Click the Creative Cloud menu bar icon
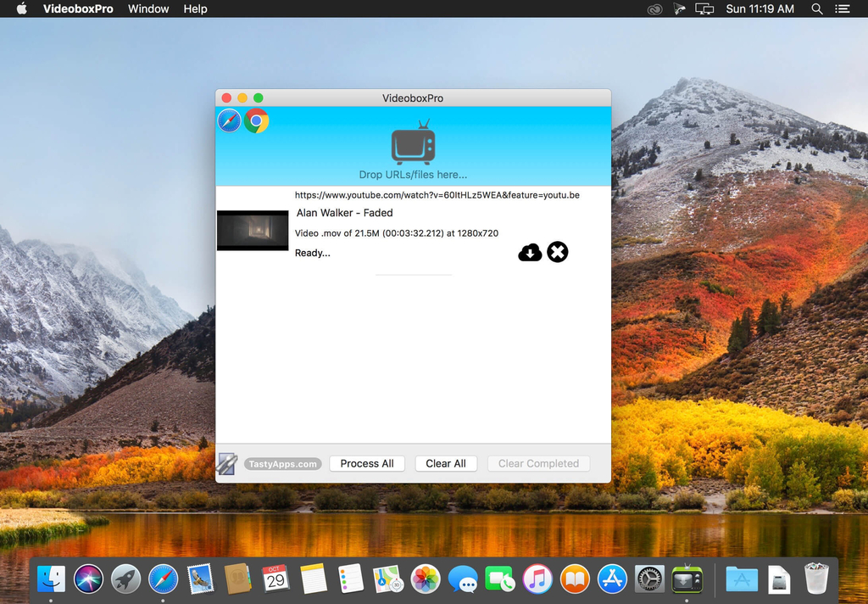Viewport: 868px width, 604px height. [x=655, y=8]
